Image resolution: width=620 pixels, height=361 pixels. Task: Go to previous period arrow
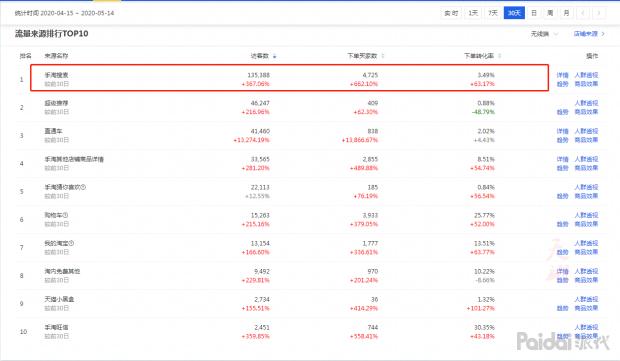pyautogui.click(x=583, y=13)
